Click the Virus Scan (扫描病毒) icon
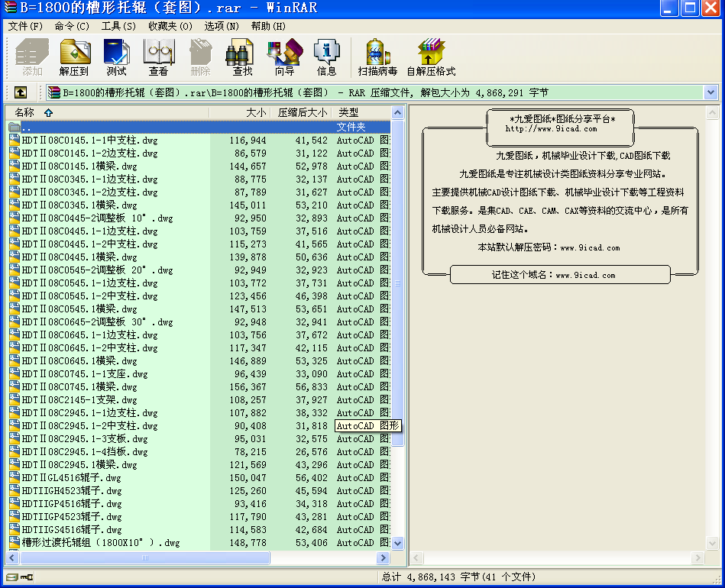Image resolution: width=725 pixels, height=588 pixels. tap(377, 57)
